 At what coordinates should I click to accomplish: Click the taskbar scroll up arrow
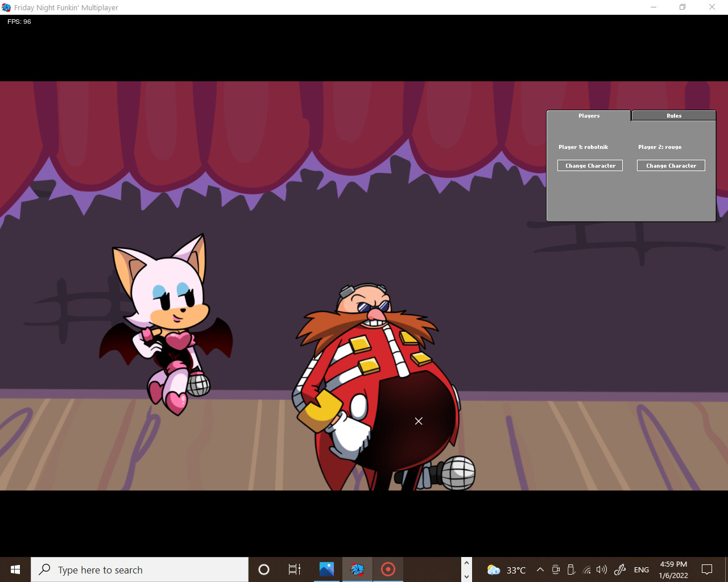(x=466, y=562)
